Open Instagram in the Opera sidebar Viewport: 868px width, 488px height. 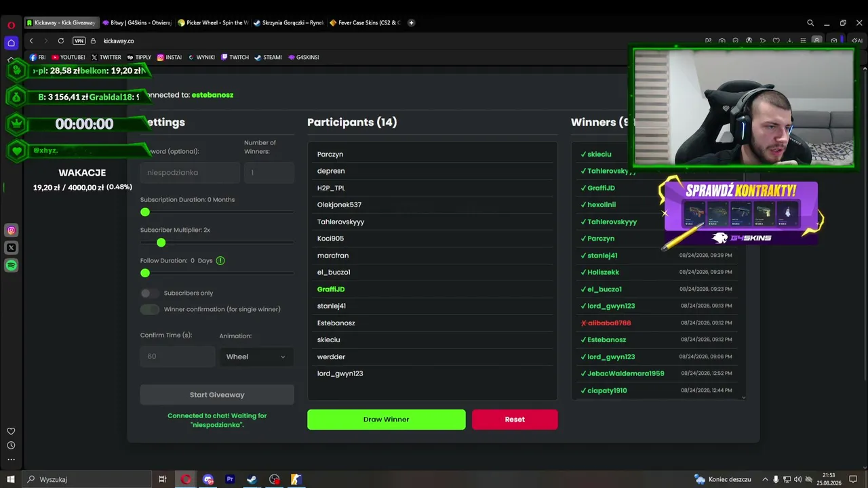11,230
